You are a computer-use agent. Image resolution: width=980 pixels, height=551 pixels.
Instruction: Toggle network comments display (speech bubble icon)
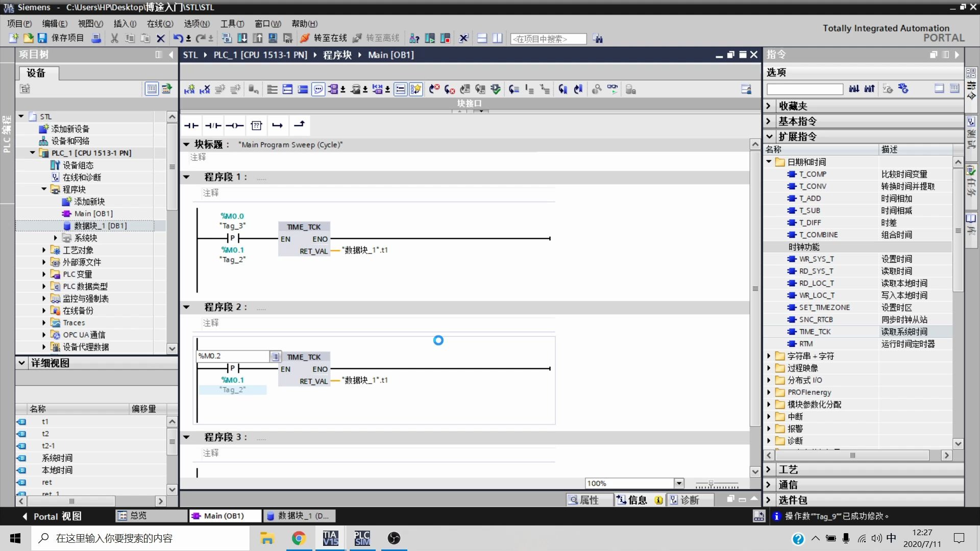click(318, 90)
